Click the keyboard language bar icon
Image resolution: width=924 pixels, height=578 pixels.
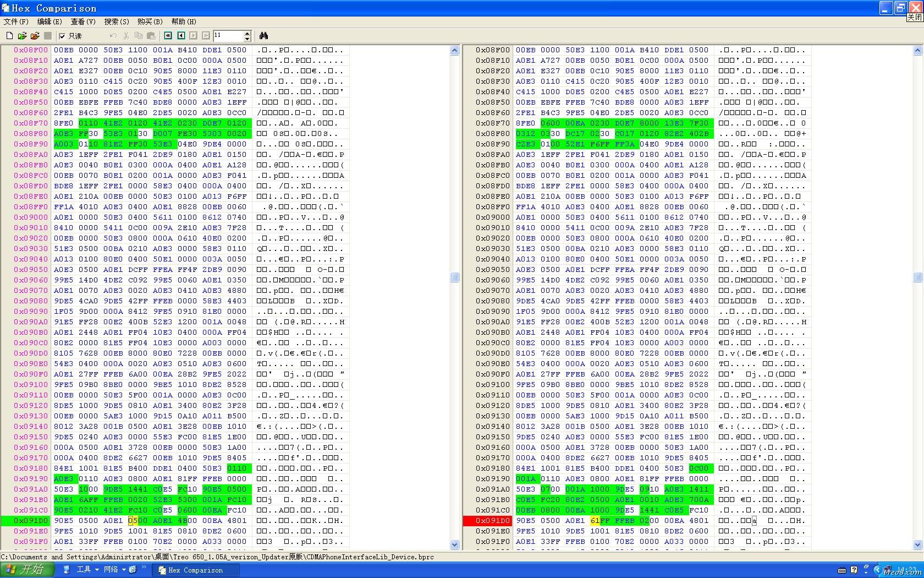(842, 570)
